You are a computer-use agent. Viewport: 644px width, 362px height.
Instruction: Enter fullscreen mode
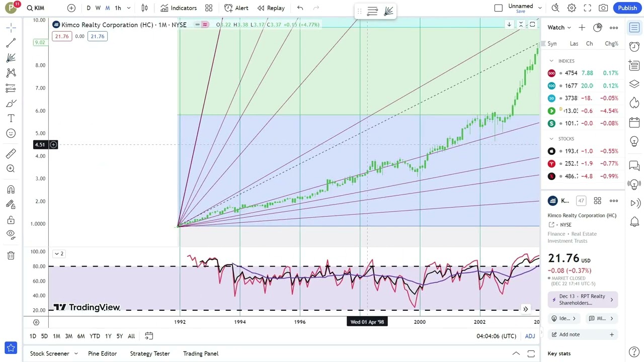(x=587, y=8)
